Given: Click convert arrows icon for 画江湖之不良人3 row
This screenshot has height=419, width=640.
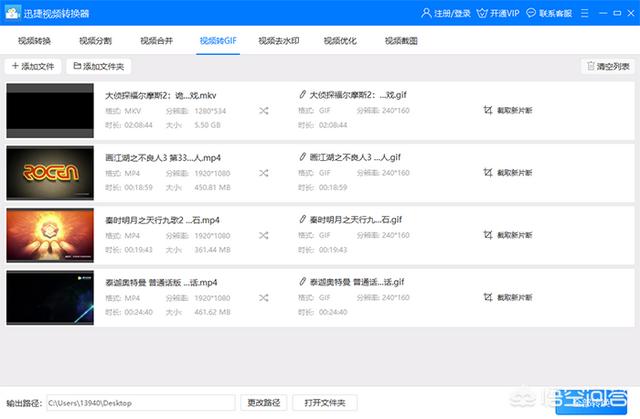Looking at the screenshot, I should [x=264, y=173].
